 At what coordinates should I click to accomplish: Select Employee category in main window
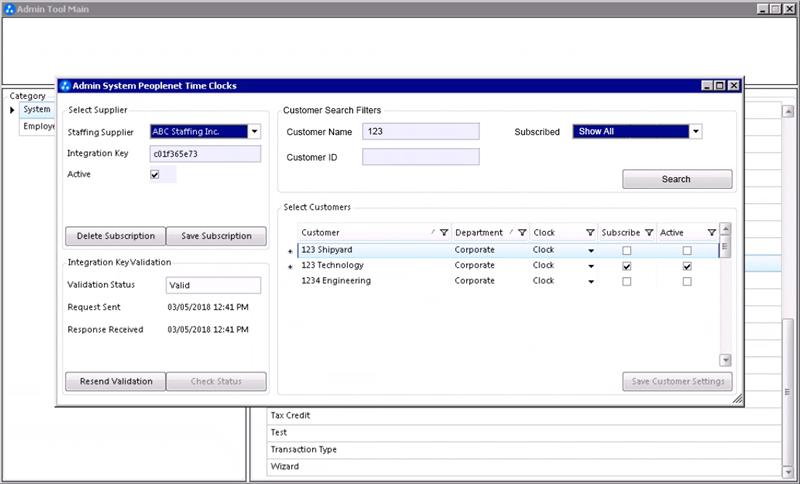point(39,126)
